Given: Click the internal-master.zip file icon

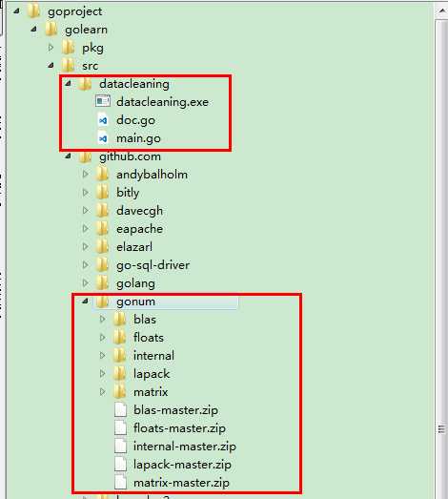Looking at the screenshot, I should pyautogui.click(x=120, y=447).
